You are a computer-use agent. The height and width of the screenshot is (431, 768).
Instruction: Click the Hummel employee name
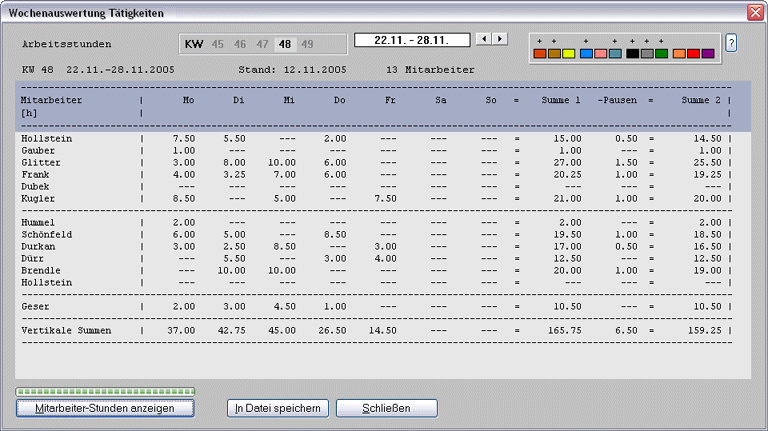[x=38, y=223]
